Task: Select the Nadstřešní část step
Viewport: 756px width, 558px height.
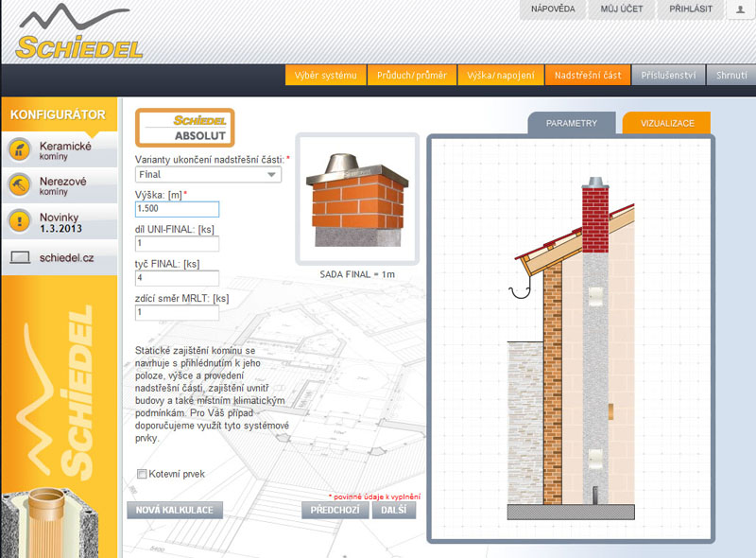Action: [588, 76]
